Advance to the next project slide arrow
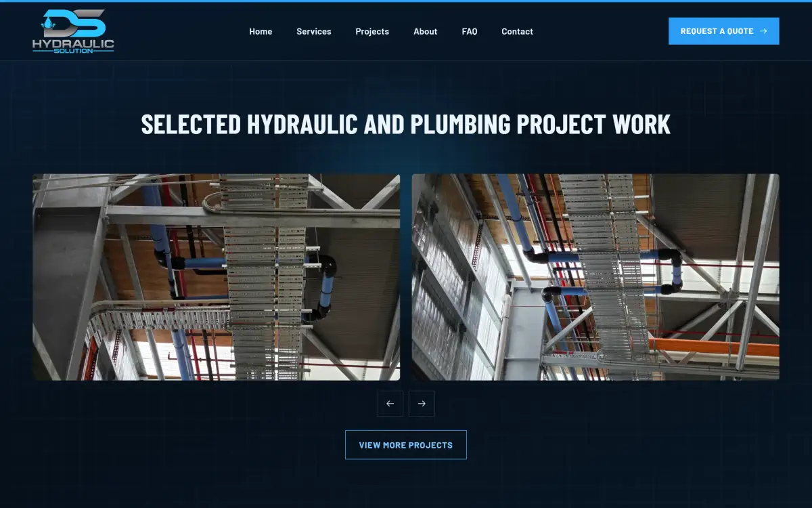The image size is (812, 508). [422, 404]
